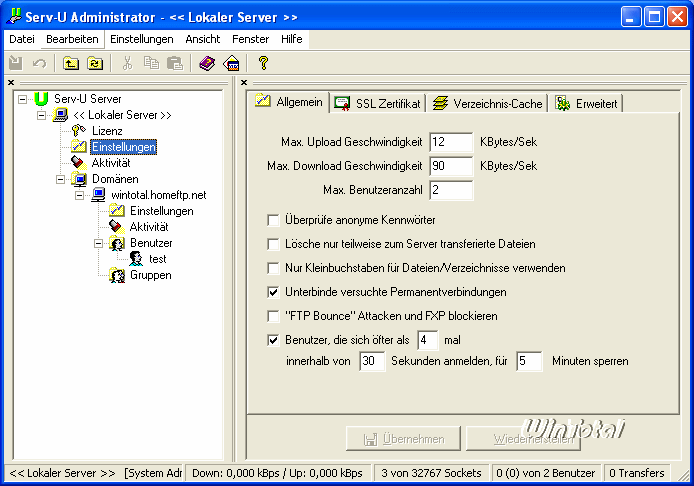This screenshot has width=694, height=486.
Task: Click the copy toolbar icon
Action: (151, 63)
